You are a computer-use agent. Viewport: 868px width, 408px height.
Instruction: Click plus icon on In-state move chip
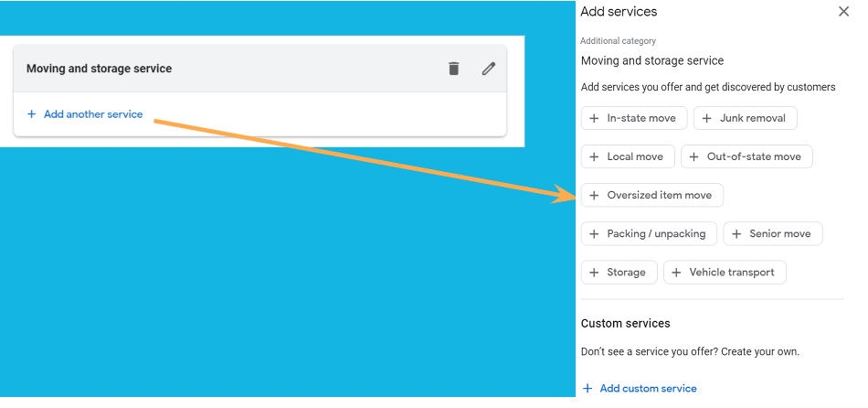[x=594, y=118]
